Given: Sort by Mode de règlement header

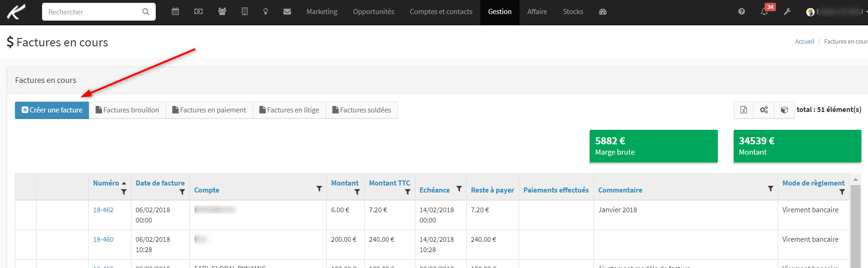Looking at the screenshot, I should pyautogui.click(x=813, y=183).
